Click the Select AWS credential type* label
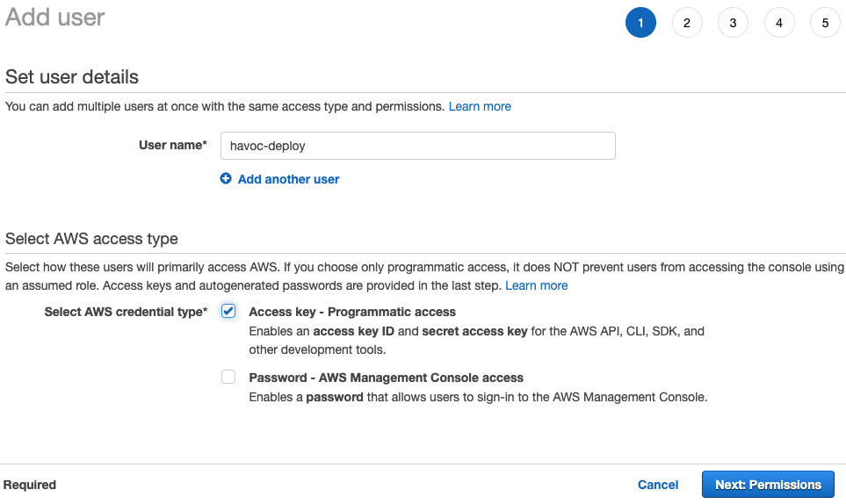 (126, 312)
